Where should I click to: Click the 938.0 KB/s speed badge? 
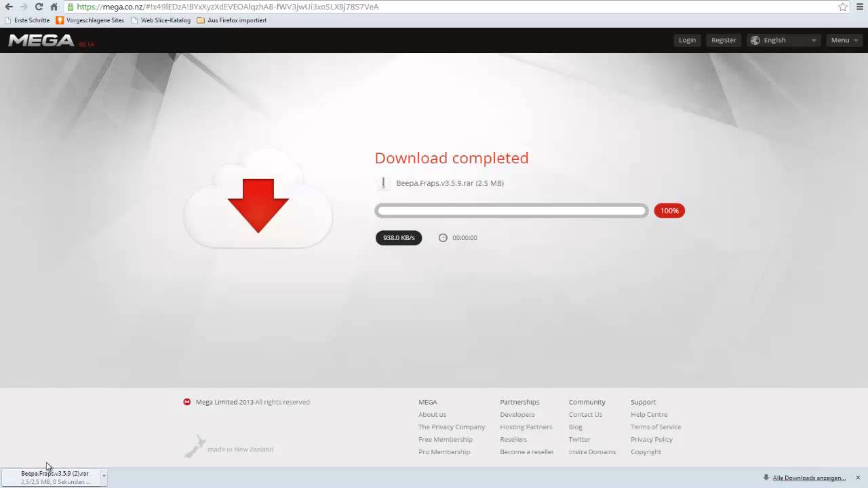click(x=399, y=238)
